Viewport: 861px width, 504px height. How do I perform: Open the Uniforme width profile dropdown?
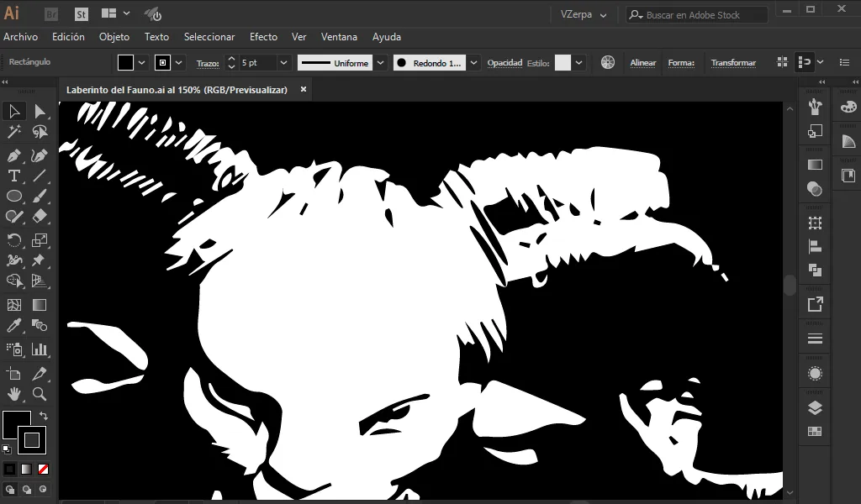click(380, 62)
